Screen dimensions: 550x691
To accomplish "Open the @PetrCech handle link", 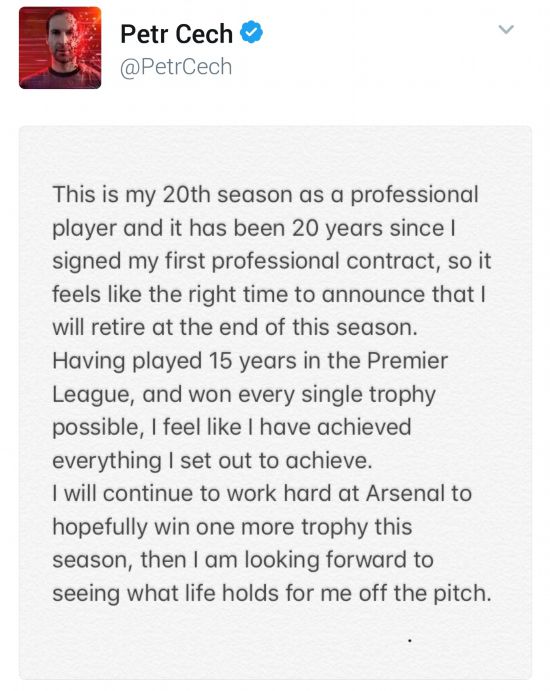I will pyautogui.click(x=176, y=67).
